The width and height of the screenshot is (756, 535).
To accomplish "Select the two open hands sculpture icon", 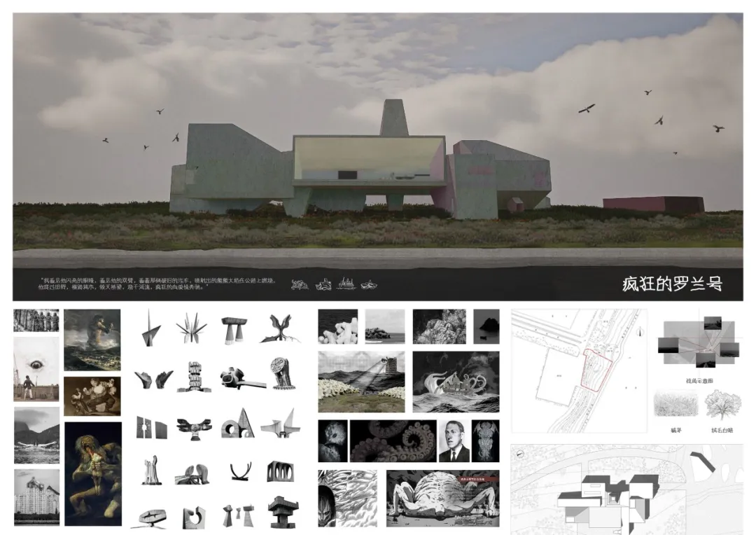I will coord(154,380).
